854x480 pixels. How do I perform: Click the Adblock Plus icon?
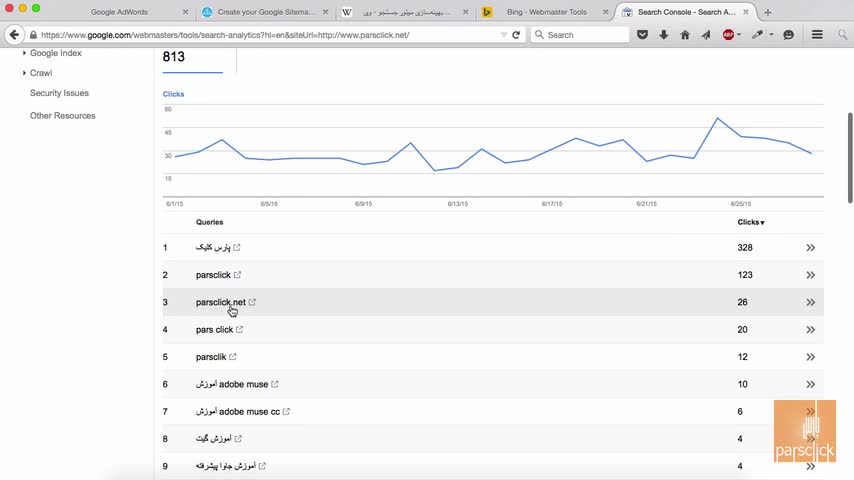727,35
